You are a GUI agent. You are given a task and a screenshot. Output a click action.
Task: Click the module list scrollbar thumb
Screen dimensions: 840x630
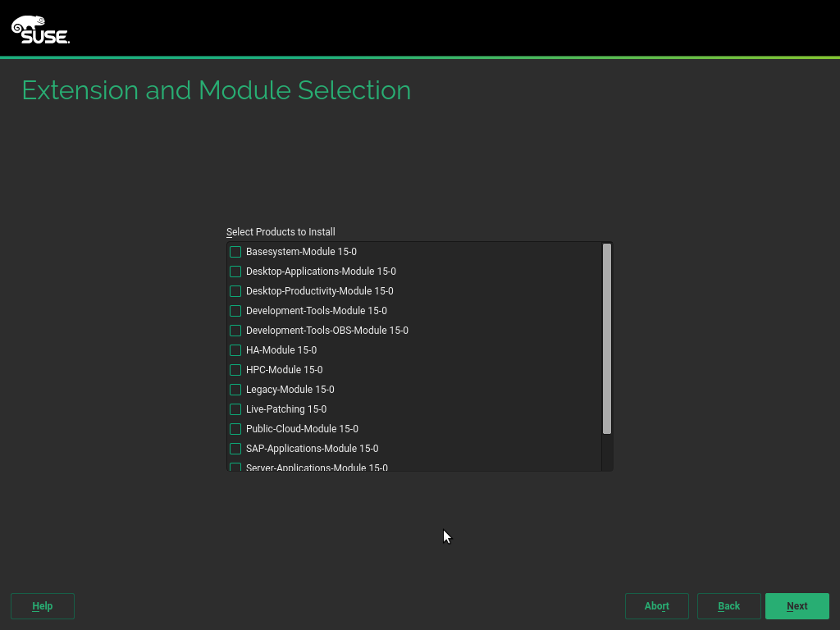(x=607, y=338)
